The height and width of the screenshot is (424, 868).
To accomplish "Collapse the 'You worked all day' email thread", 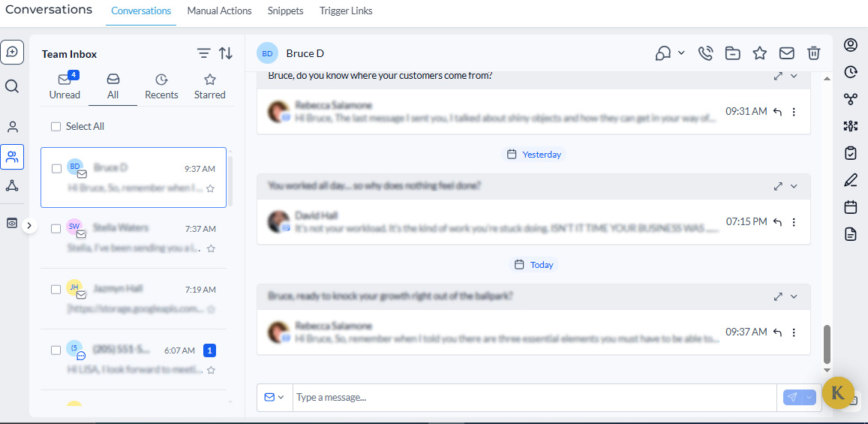I will click(794, 187).
